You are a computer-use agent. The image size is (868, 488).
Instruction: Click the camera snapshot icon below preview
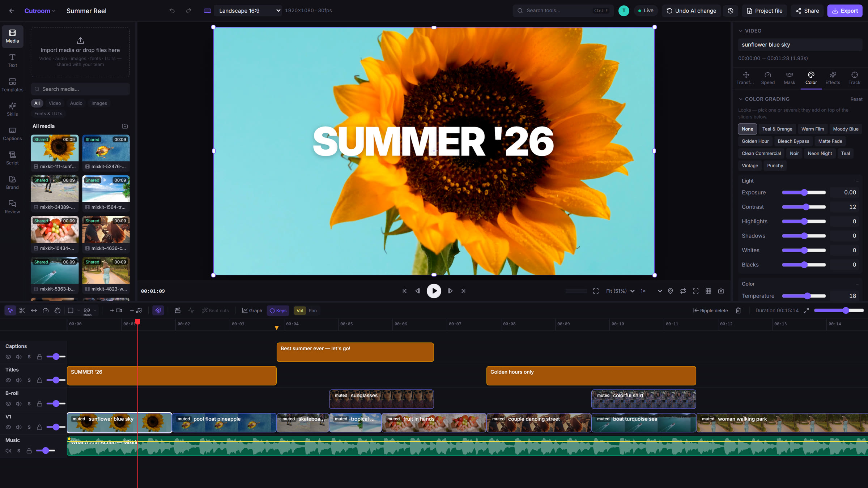(721, 291)
